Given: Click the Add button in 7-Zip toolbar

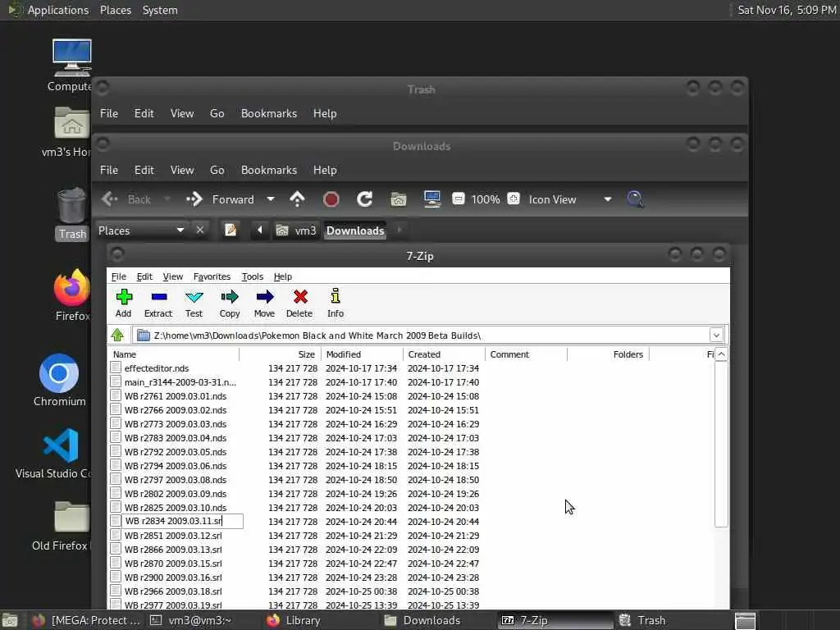Looking at the screenshot, I should pyautogui.click(x=124, y=304).
